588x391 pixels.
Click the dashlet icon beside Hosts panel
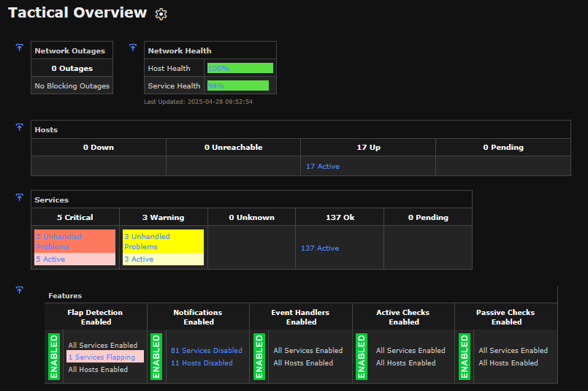pos(20,127)
